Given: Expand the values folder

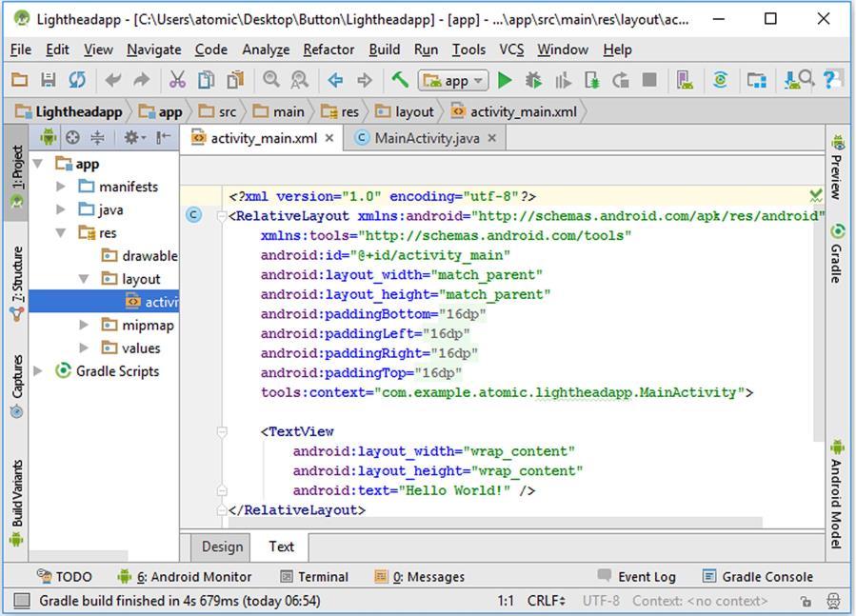Looking at the screenshot, I should [x=84, y=348].
